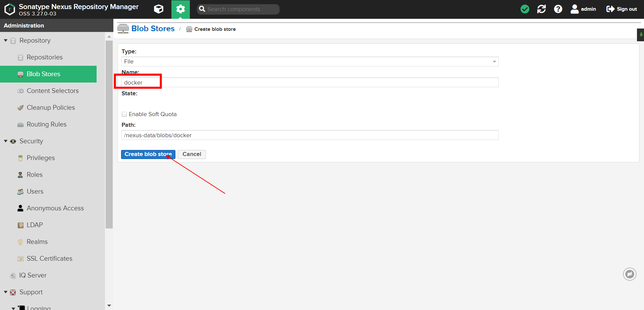Screen dimensions: 644x310
Task: Click the search magnifier in the components search box
Action: click(x=202, y=9)
